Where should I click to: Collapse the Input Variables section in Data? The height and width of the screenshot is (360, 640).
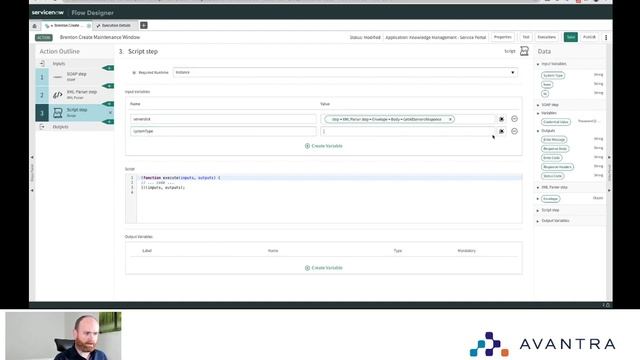click(x=538, y=64)
